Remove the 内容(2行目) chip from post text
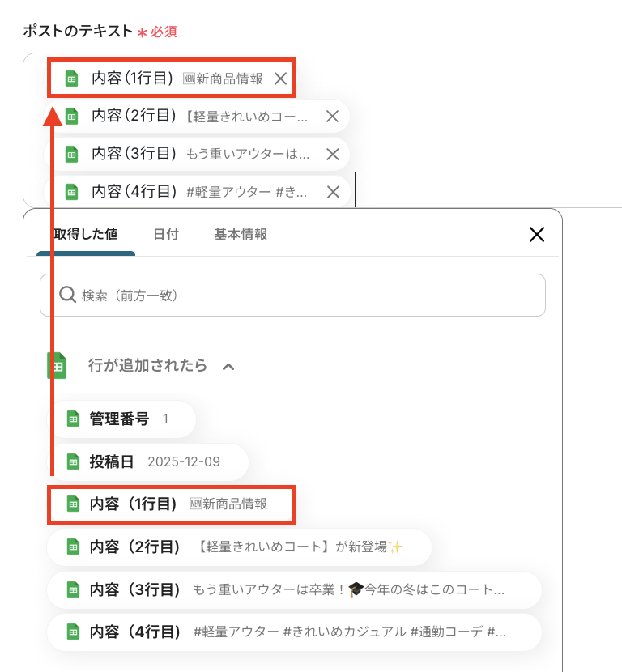 click(332, 116)
